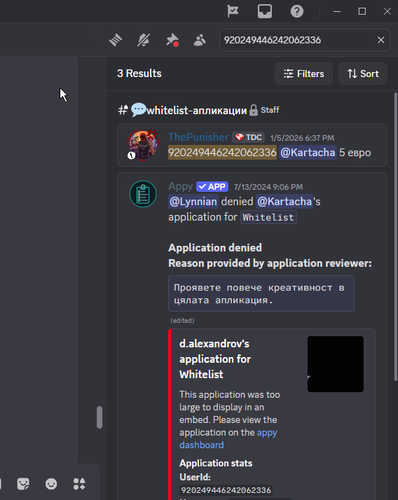Click the Whitelist code tag text
Viewport: 398px width, 500px height.
pyautogui.click(x=268, y=217)
